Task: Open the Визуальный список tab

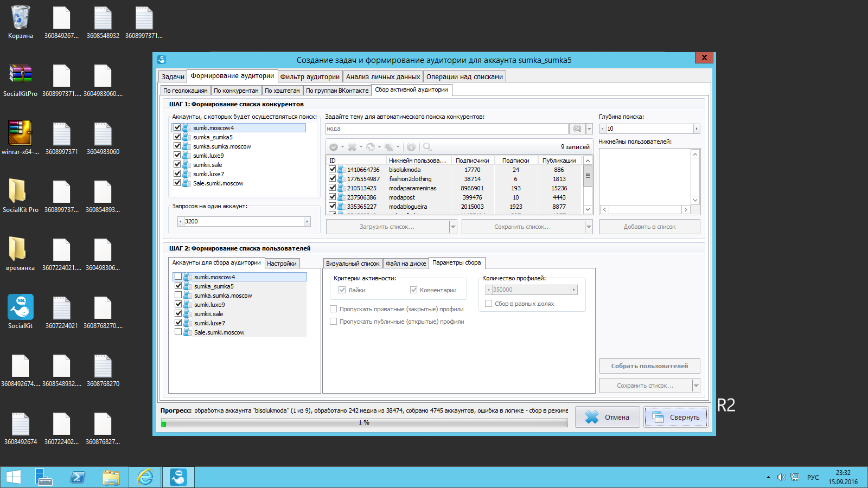Action: click(353, 264)
